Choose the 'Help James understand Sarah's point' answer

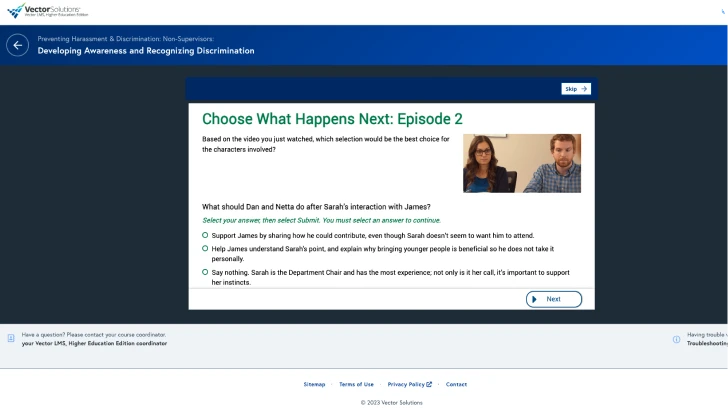[x=205, y=248]
